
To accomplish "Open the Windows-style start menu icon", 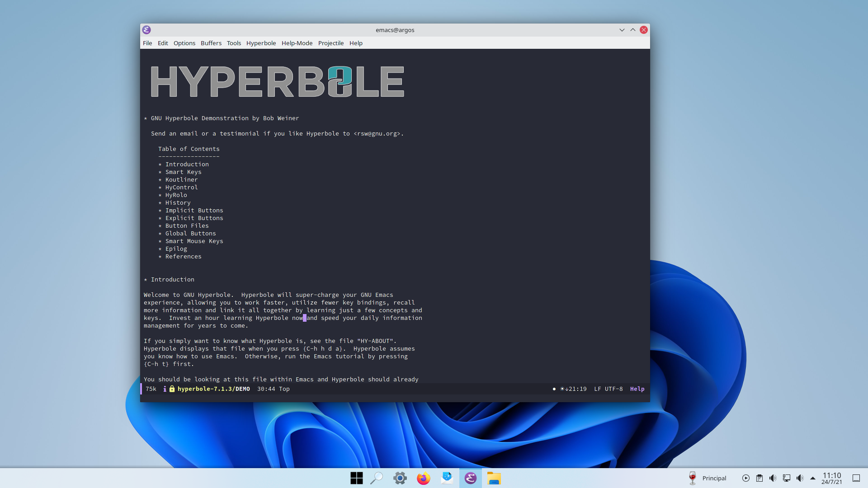I will (357, 478).
